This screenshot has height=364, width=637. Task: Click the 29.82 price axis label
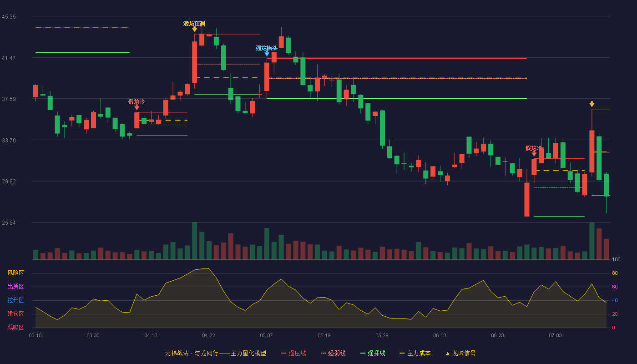coord(9,182)
